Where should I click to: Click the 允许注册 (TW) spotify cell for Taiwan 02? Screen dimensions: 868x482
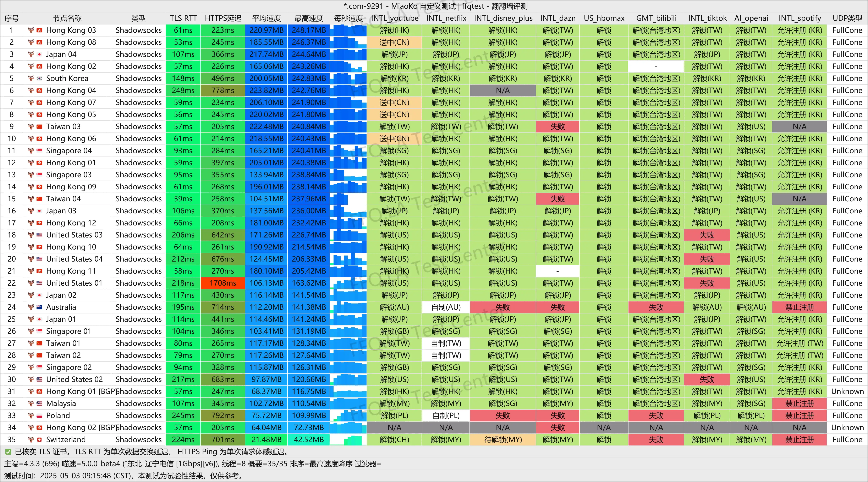(799, 355)
